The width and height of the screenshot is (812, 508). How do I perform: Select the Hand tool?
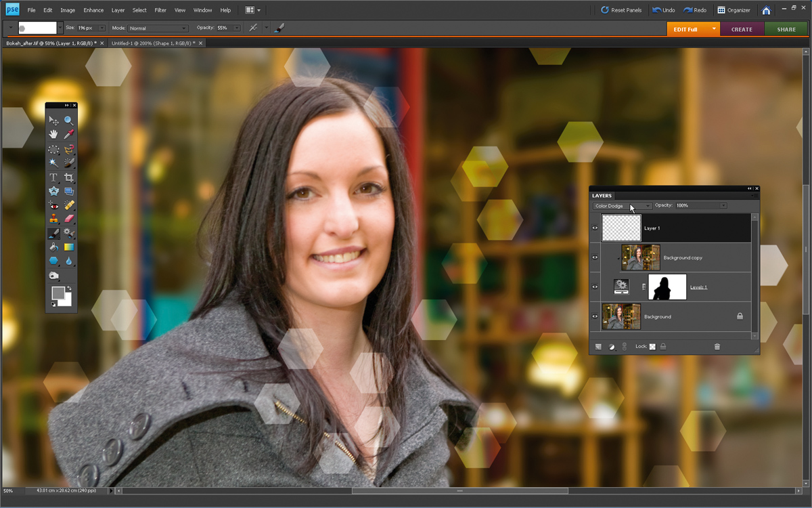tap(53, 135)
